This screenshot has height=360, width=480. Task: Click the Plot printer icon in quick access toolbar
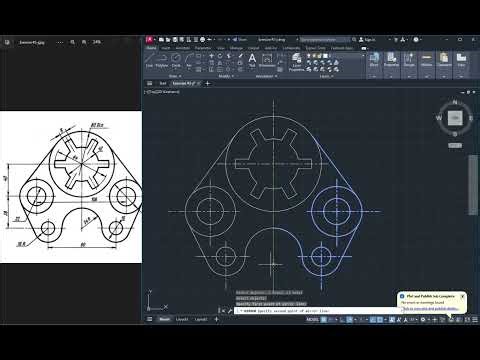[202, 40]
